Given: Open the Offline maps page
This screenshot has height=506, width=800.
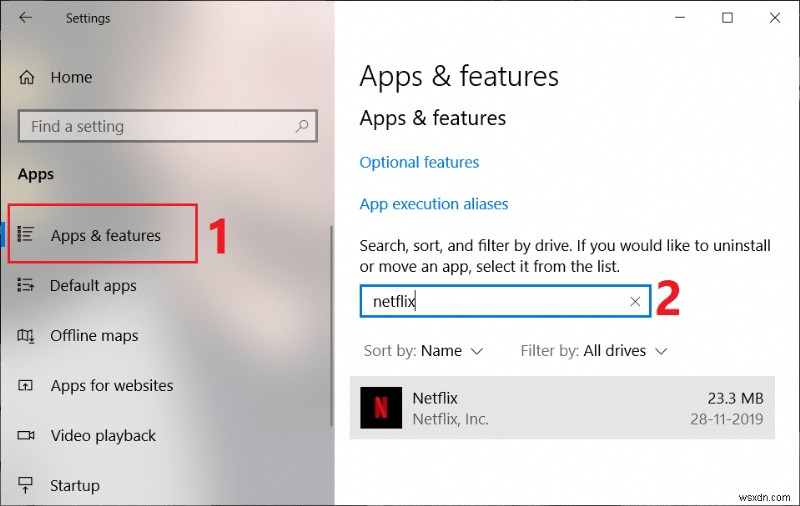Looking at the screenshot, I should (x=94, y=335).
